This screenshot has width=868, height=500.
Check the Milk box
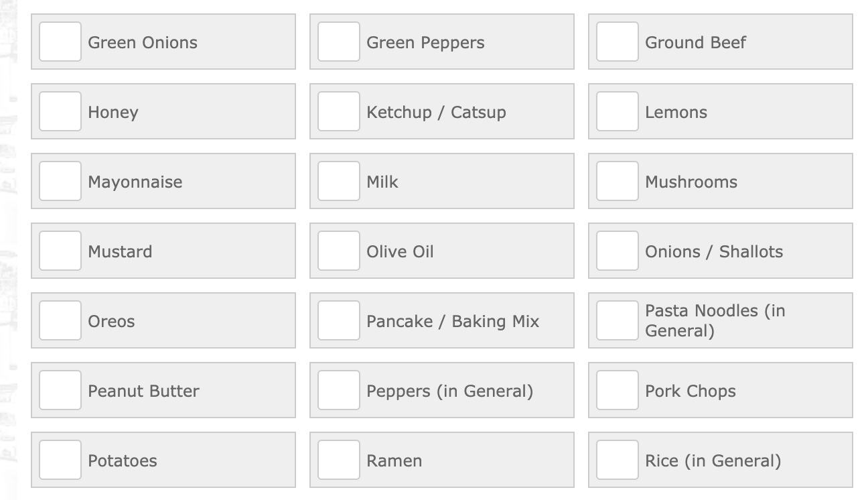[339, 181]
